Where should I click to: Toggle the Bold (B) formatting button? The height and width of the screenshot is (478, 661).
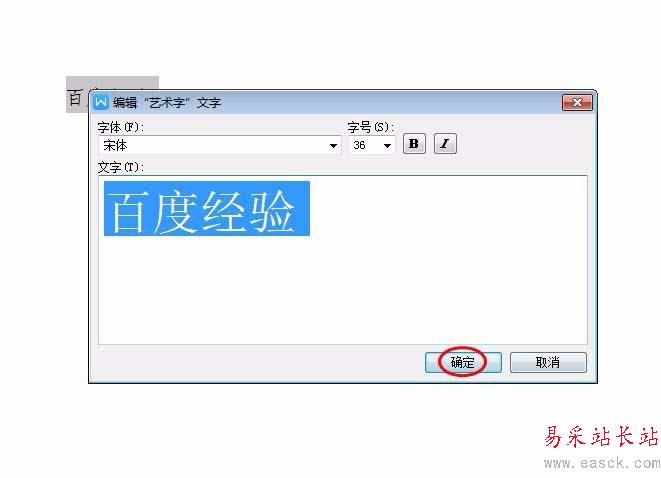(x=414, y=144)
